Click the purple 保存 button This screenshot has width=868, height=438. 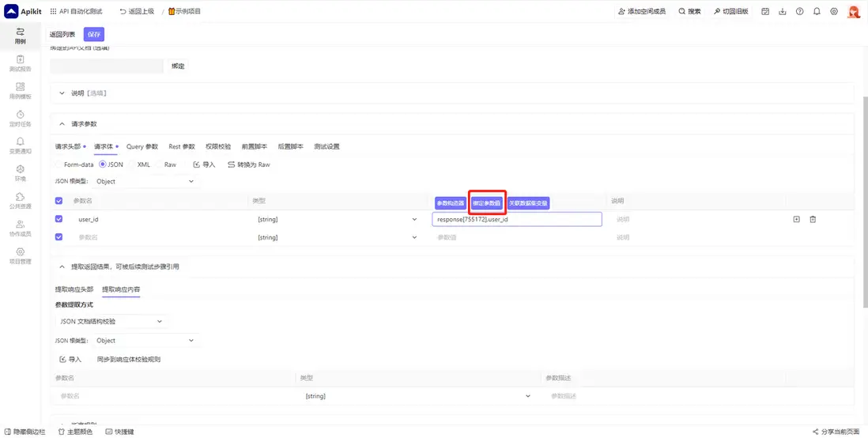(x=94, y=34)
